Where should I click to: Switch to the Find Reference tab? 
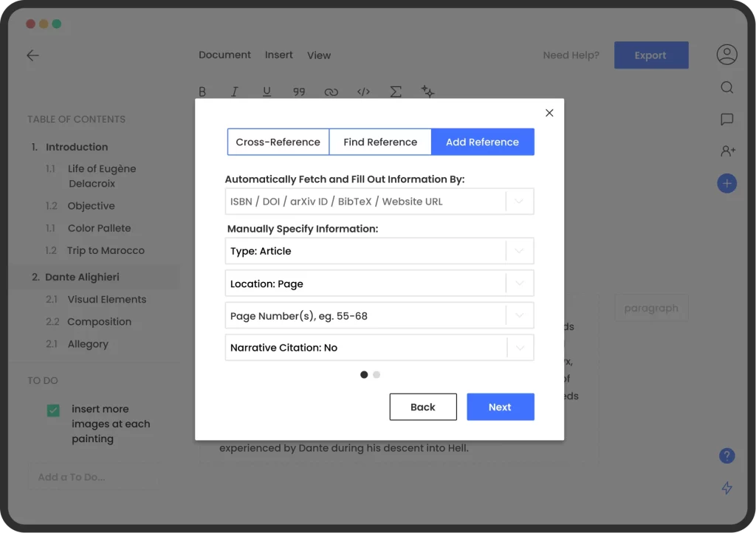pyautogui.click(x=379, y=142)
